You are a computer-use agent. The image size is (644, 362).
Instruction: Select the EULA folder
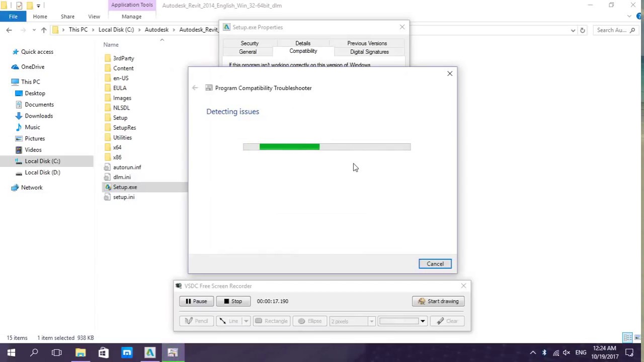[120, 88]
